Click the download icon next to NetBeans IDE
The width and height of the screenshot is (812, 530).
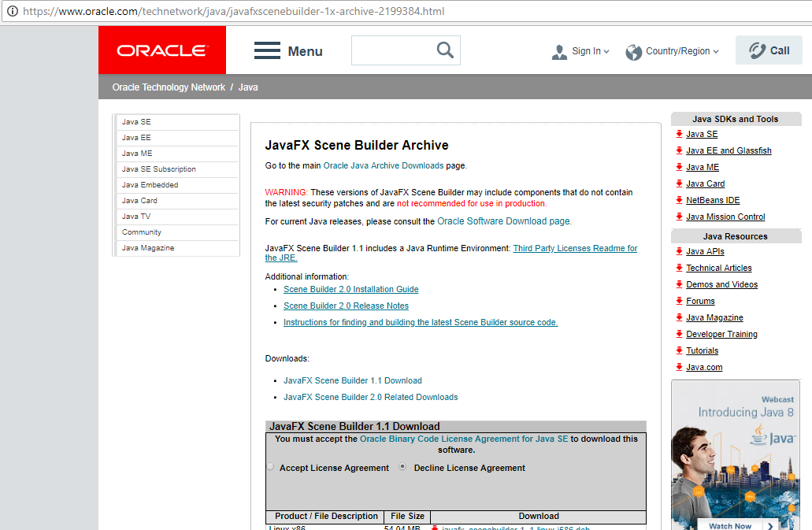[679, 200]
